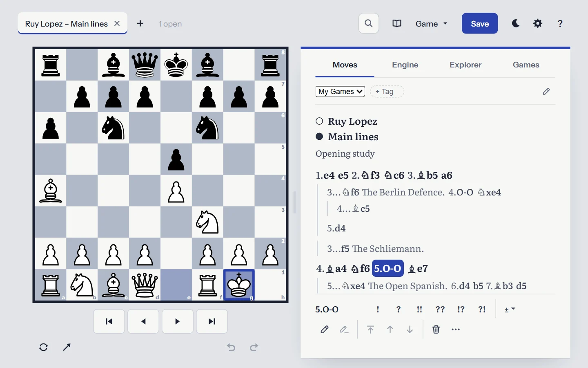588x368 pixels.
Task: Jump to the first move
Action: [x=109, y=321]
